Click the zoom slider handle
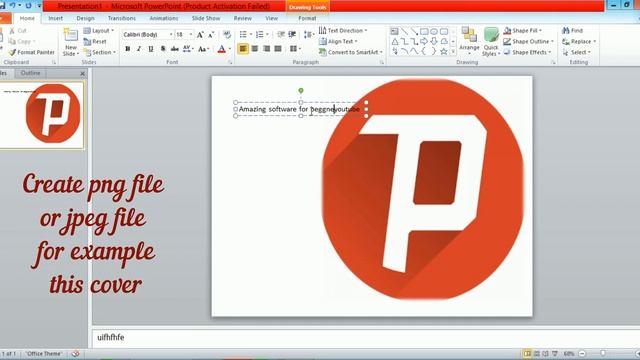The image size is (640, 360). point(603,353)
